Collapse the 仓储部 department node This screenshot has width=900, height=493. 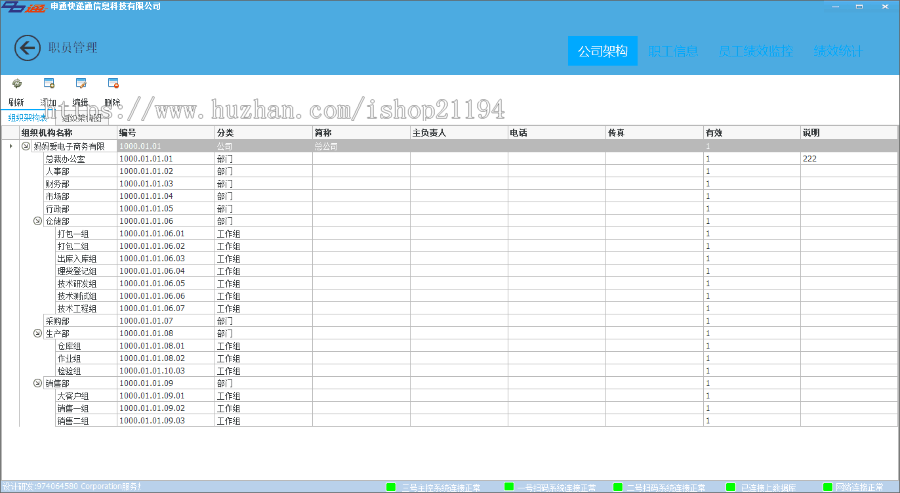[38, 221]
